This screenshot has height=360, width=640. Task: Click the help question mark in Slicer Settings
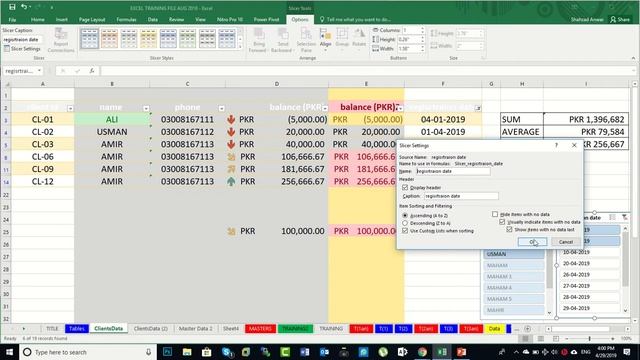pyautogui.click(x=556, y=145)
